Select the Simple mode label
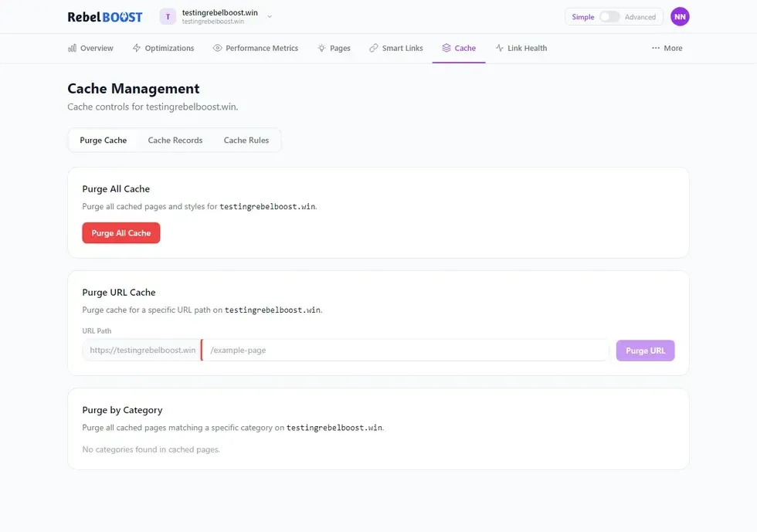Image resolution: width=757 pixels, height=532 pixels. (x=583, y=17)
